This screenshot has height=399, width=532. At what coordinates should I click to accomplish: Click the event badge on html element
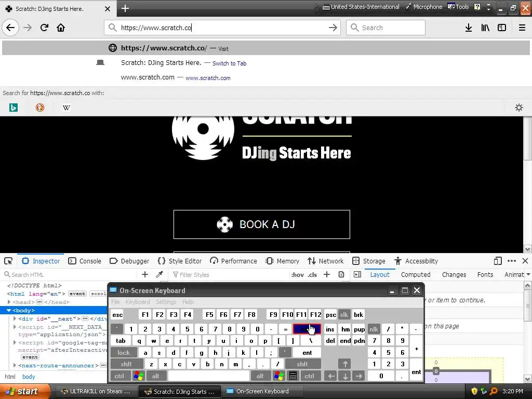tap(77, 294)
